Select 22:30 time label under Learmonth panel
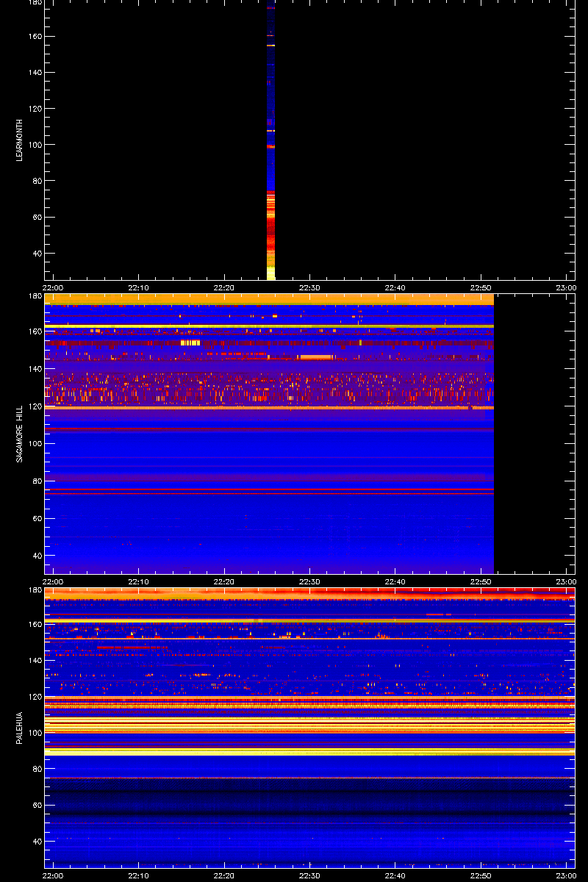The image size is (588, 882). point(309,287)
